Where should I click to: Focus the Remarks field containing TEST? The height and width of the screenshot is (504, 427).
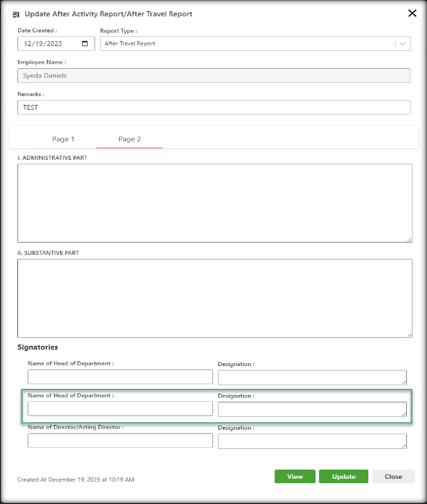(214, 107)
